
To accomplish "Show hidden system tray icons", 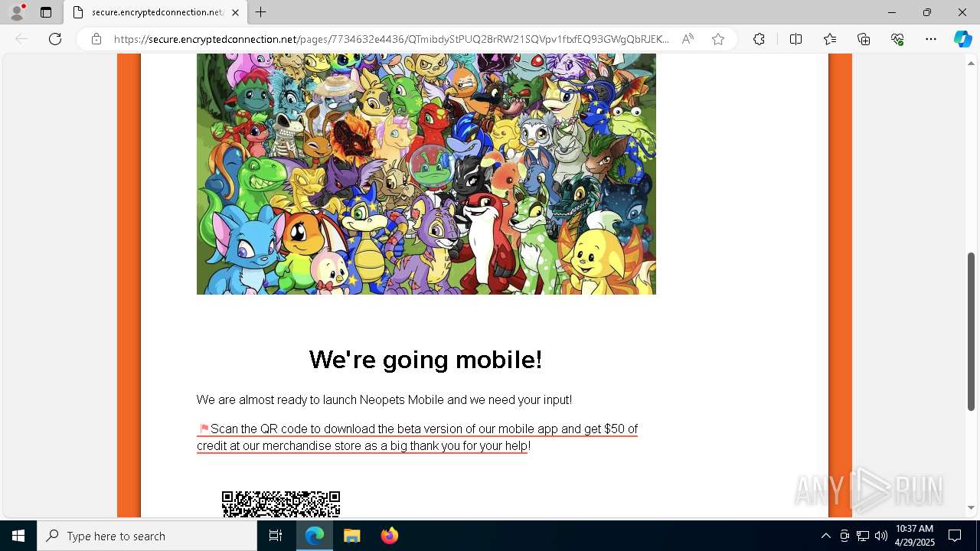I will point(825,536).
